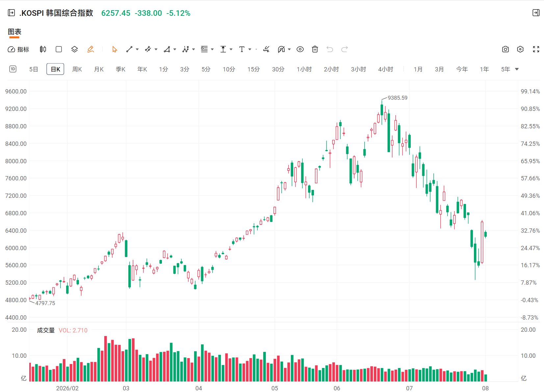Click the trash delete drawings icon
The height and width of the screenshot is (392, 544).
point(315,49)
